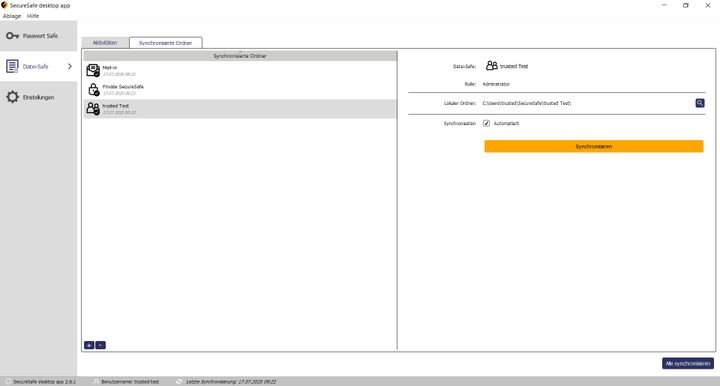Minimize the SecureSafe window
The image size is (720, 386).
click(x=664, y=6)
